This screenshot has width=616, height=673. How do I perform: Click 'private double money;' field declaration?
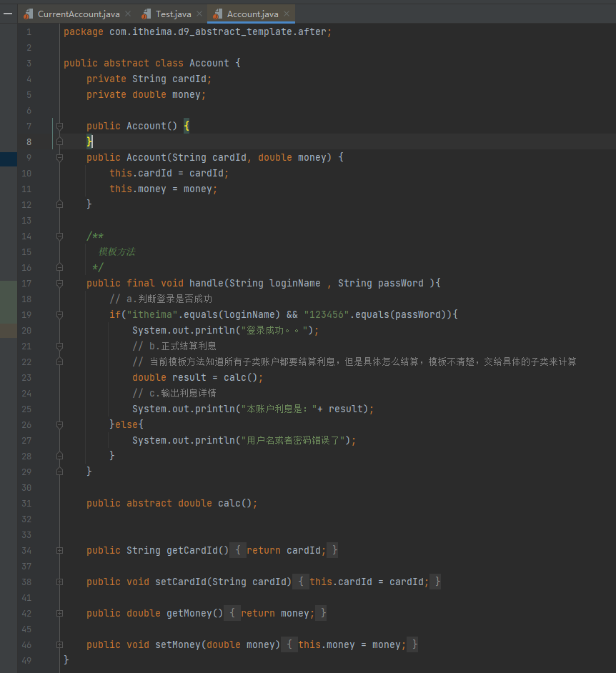coord(146,95)
